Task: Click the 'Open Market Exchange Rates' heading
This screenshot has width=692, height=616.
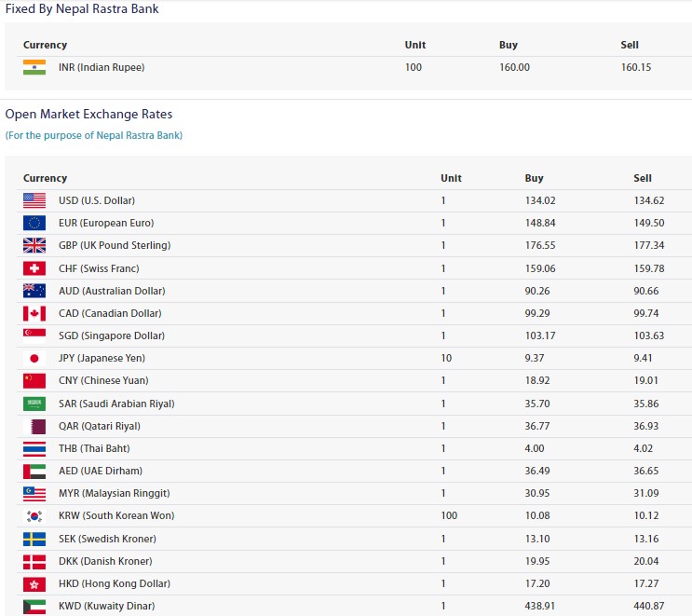Action: pos(88,114)
